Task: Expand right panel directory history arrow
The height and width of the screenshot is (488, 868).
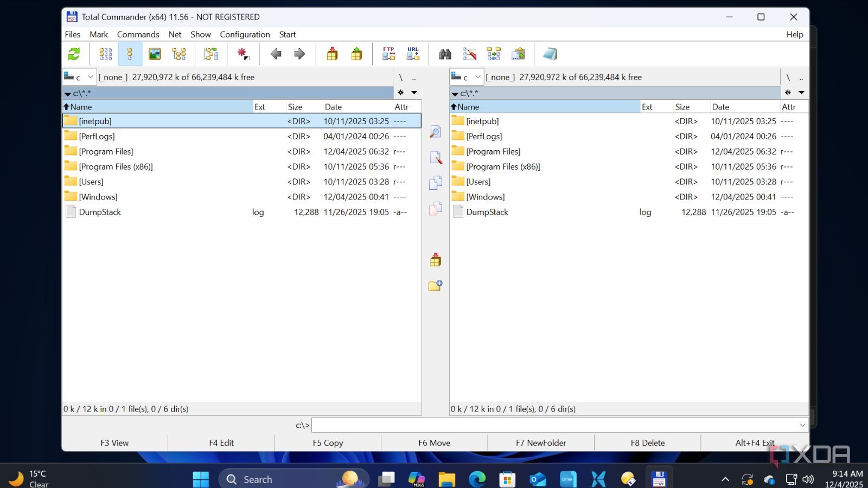Action: point(801,93)
